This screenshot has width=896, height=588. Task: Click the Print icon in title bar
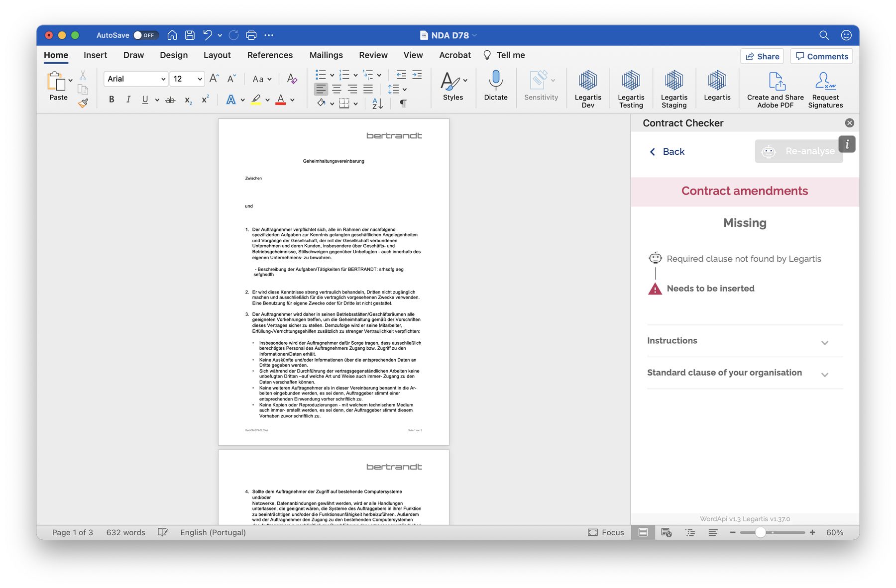pos(251,35)
